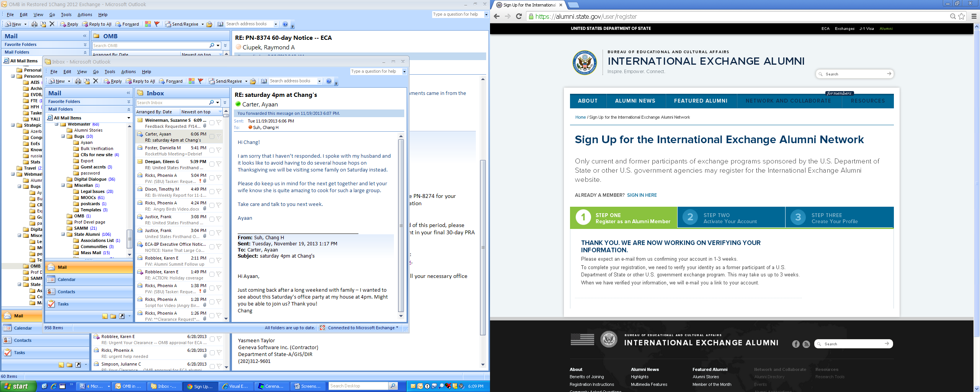Click the Facebook icon in the website footer
980x392 pixels.
796,344
